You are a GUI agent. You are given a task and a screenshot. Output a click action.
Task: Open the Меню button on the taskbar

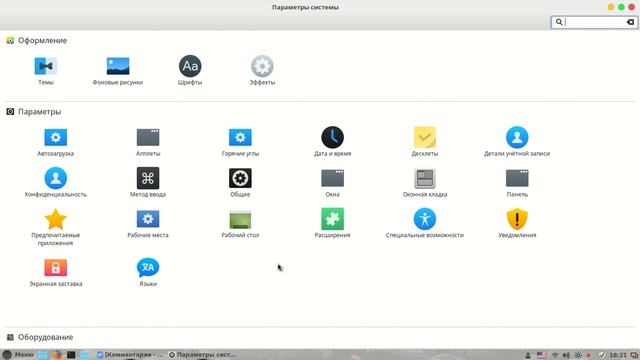[18, 355]
